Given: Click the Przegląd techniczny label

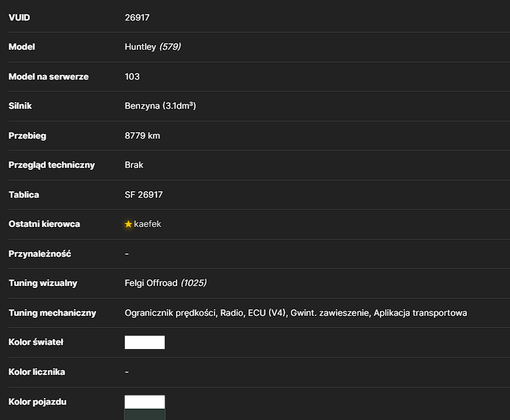Looking at the screenshot, I should coord(51,165).
